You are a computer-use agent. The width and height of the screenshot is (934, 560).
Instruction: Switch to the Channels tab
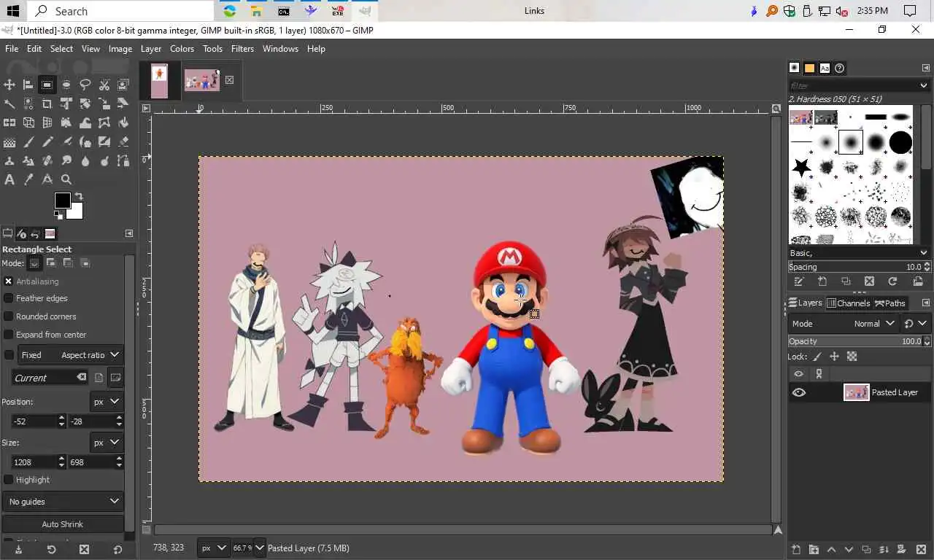click(848, 303)
